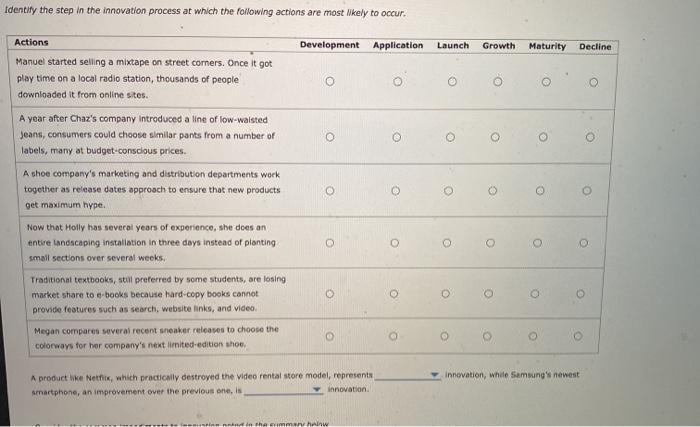The height and width of the screenshot is (427, 700).
Task: Select Launch for shoe company marketing row
Action: (x=449, y=191)
